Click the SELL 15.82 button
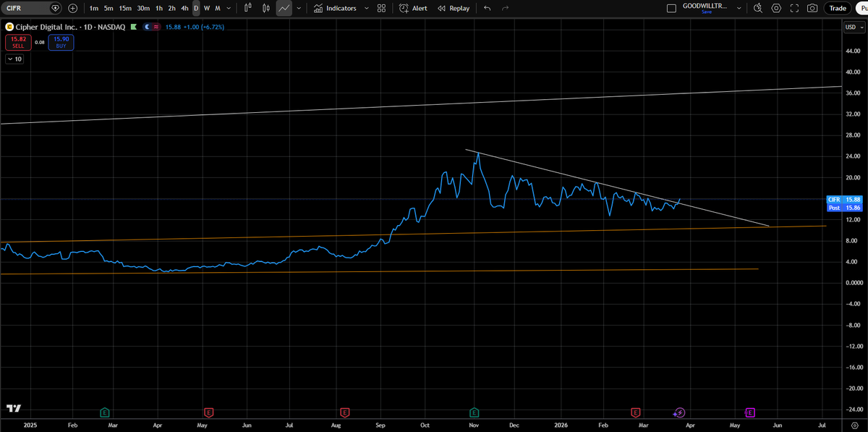 18,42
